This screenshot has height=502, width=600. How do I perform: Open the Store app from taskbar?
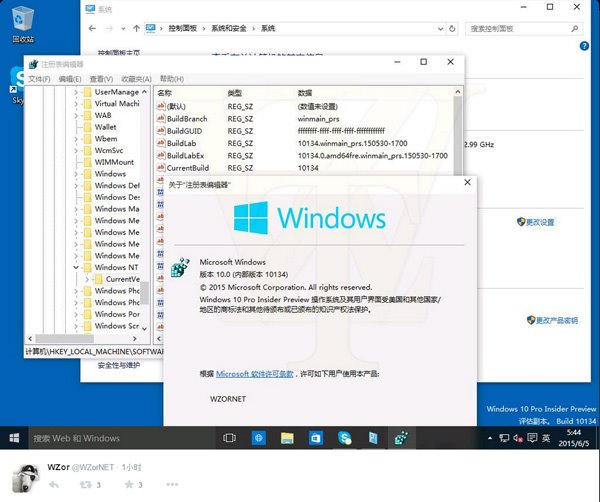click(x=315, y=438)
